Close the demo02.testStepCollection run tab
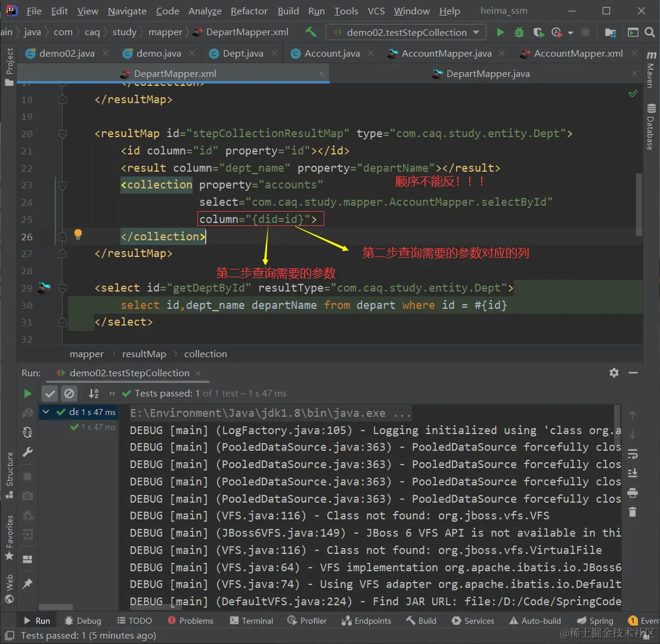This screenshot has height=644, width=660. click(x=198, y=373)
